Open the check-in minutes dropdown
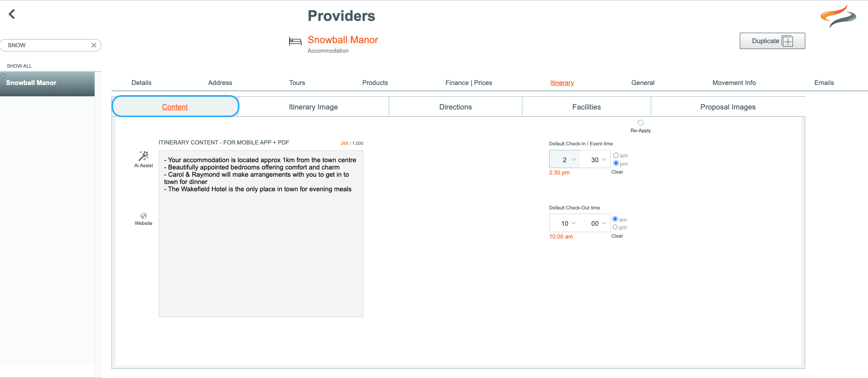 click(595, 159)
